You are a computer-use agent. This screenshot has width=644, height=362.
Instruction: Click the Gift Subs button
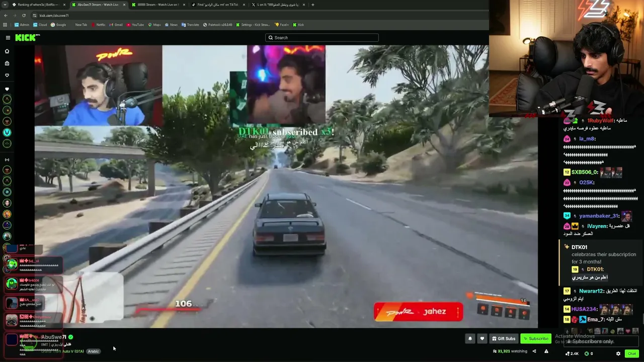[x=504, y=339]
